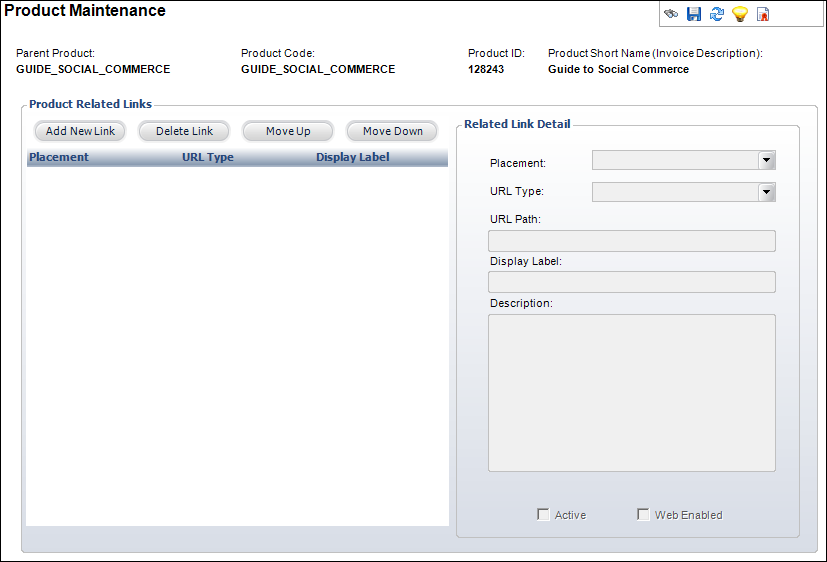Click the 'Guide to Social Commerce' short name

pyautogui.click(x=618, y=69)
